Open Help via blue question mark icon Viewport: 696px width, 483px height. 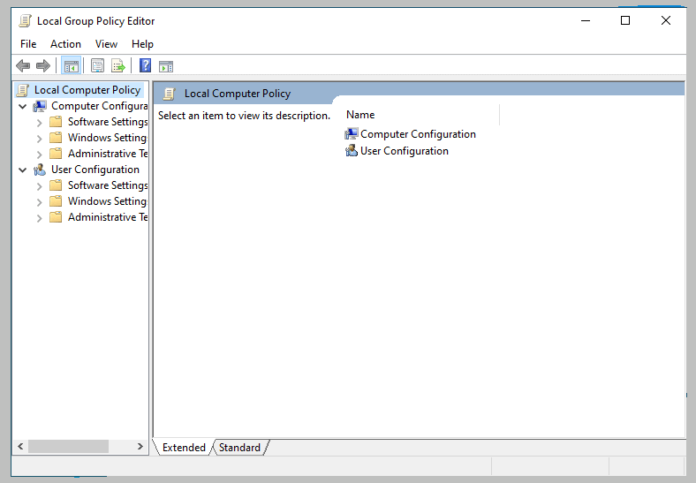pos(145,66)
